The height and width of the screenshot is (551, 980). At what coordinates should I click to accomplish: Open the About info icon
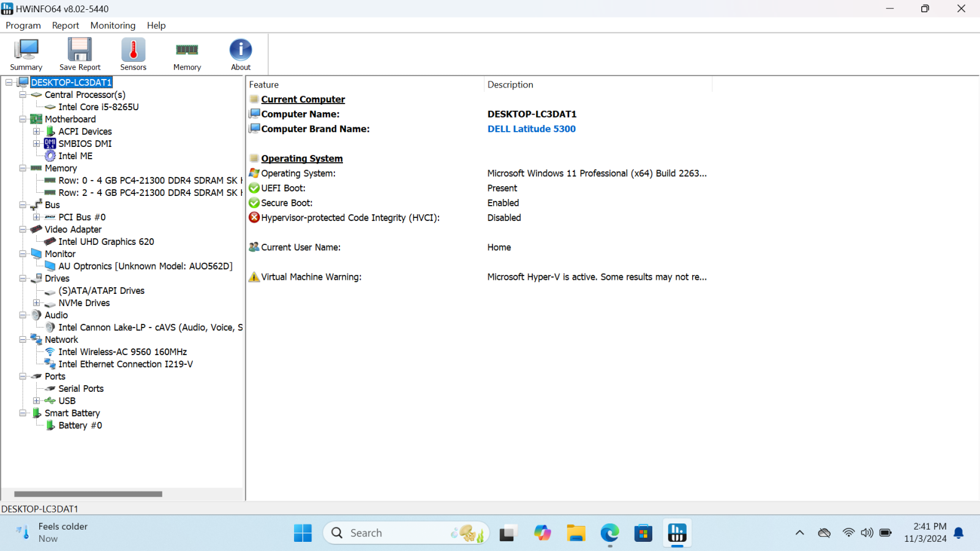[x=241, y=54]
